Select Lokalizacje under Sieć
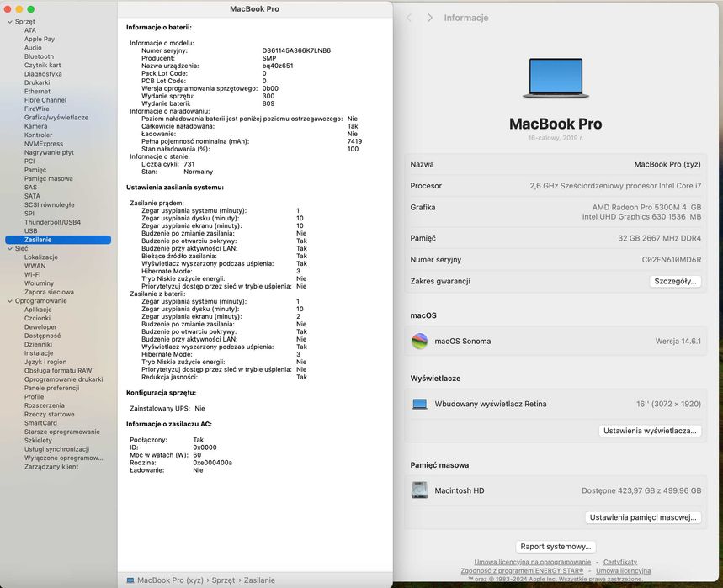The height and width of the screenshot is (588, 723). point(41,257)
